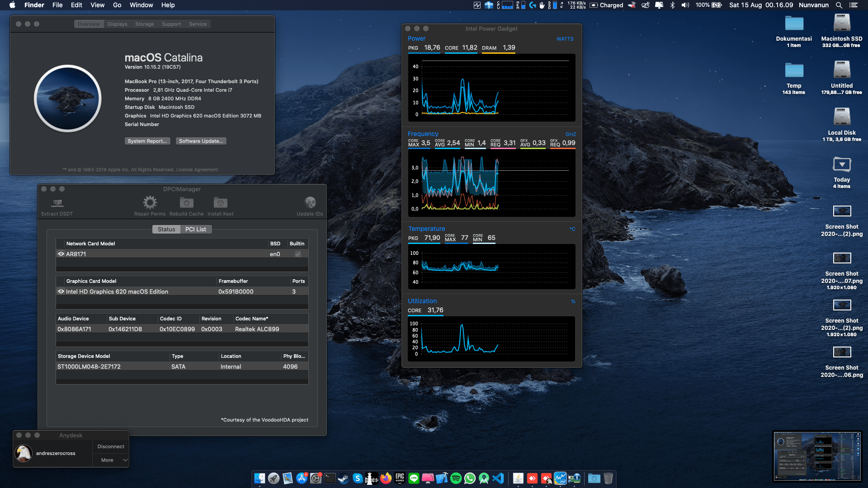Screen dimensions: 868x488
Task: Switch to the Storage tab in About window
Action: click(x=144, y=23)
